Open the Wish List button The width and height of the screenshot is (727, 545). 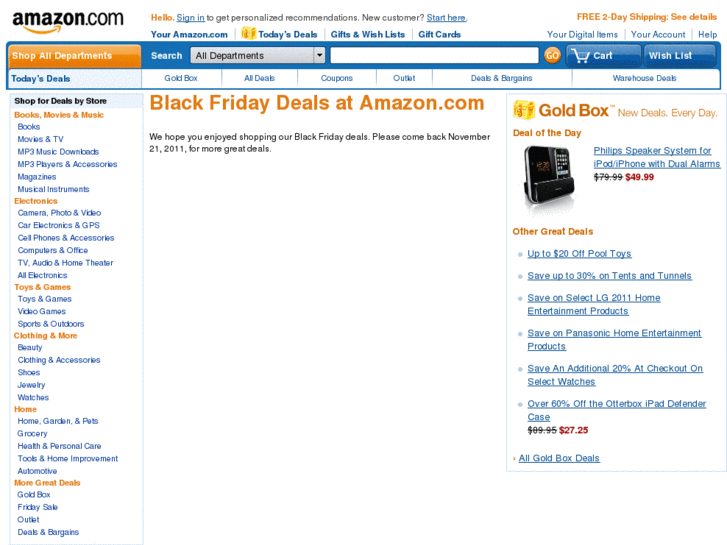pos(680,56)
